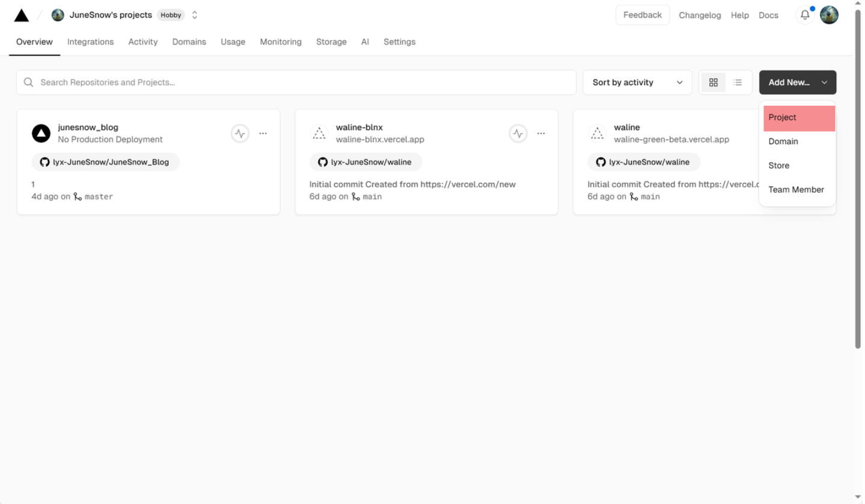Viewport: 865px width, 504px height.
Task: Open the waline-green-beta.vercel.app domain link
Action: pyautogui.click(x=672, y=139)
